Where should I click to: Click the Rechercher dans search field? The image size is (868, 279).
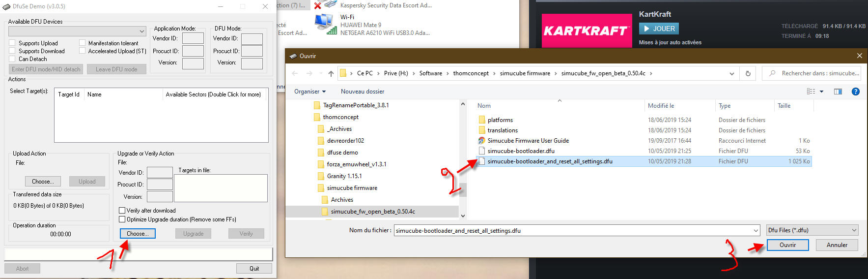click(811, 73)
